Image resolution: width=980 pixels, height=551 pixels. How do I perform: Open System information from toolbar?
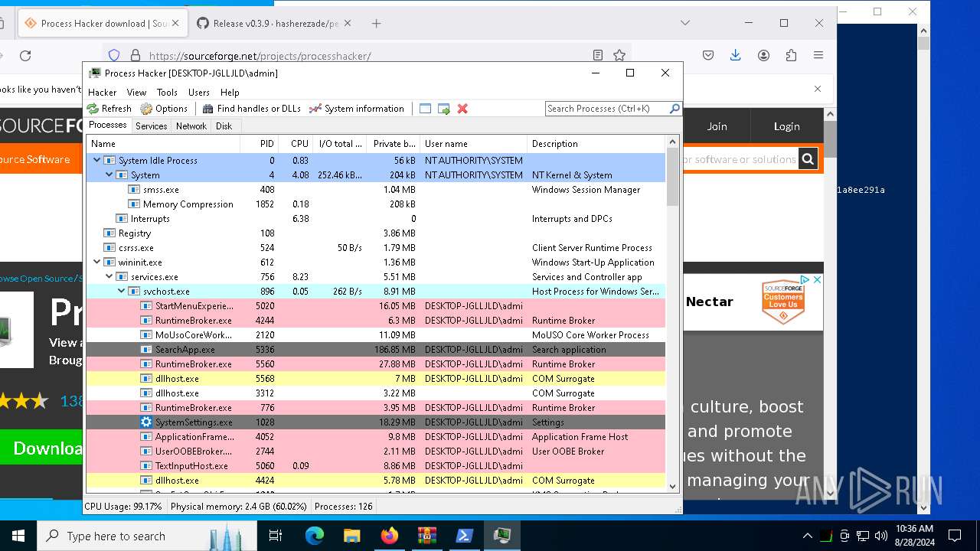[x=356, y=109]
